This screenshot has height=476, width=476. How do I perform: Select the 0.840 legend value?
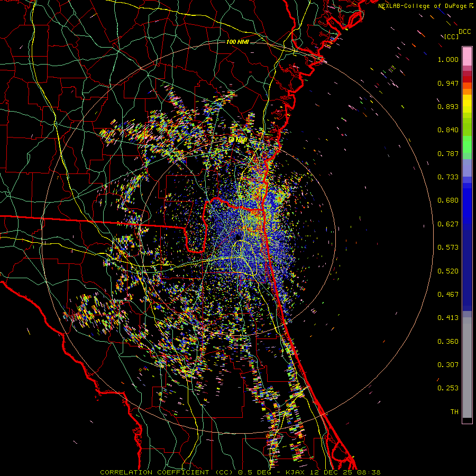(448, 130)
